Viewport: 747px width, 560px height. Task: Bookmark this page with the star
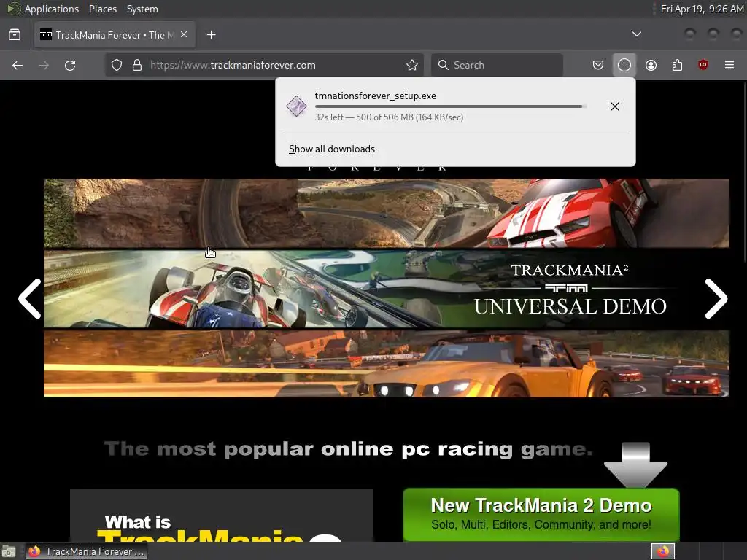point(412,65)
